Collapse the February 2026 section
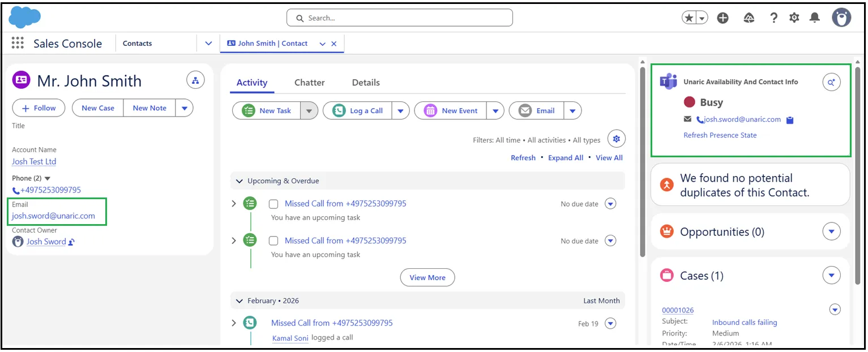 (240, 301)
